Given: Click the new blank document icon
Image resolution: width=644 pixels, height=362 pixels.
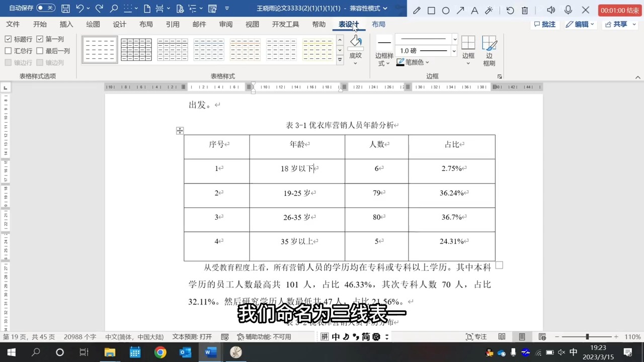Looking at the screenshot, I should pos(147,9).
